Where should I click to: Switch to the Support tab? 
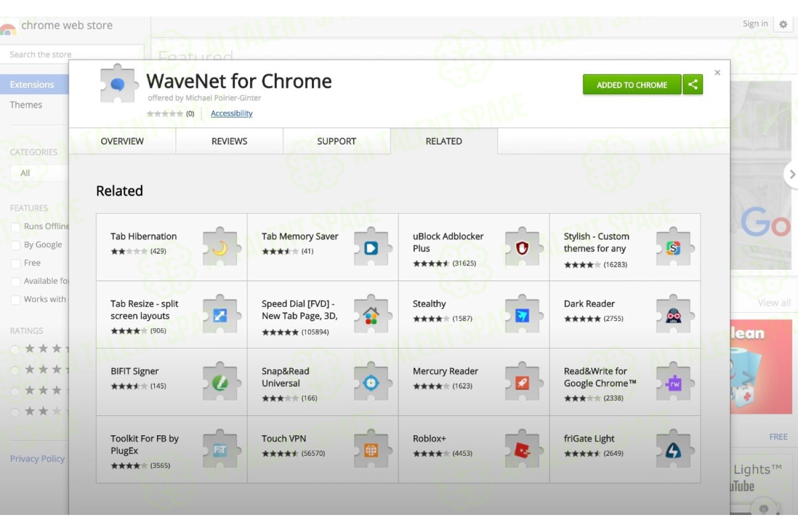(x=336, y=141)
